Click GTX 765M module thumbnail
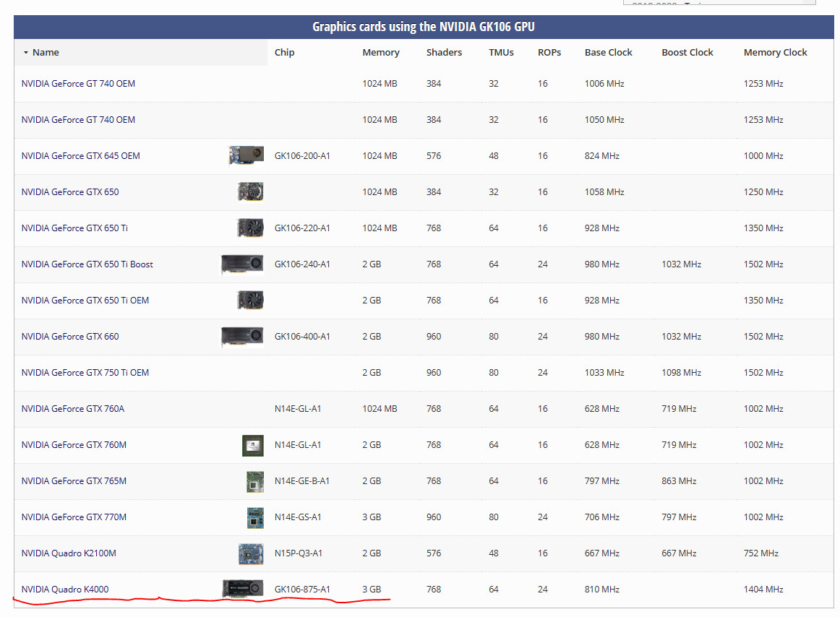Viewport: 840px width, 617px height. (255, 481)
